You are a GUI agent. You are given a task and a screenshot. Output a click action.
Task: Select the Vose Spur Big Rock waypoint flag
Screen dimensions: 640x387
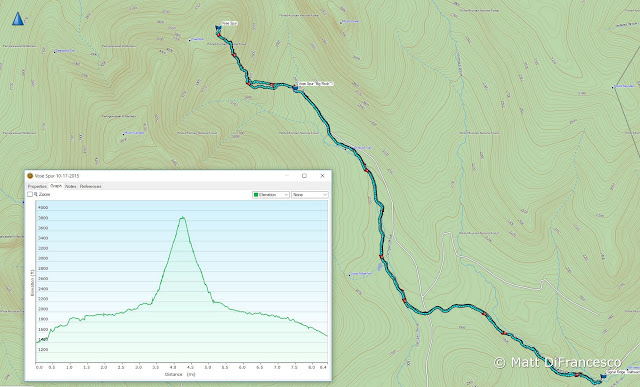click(295, 87)
